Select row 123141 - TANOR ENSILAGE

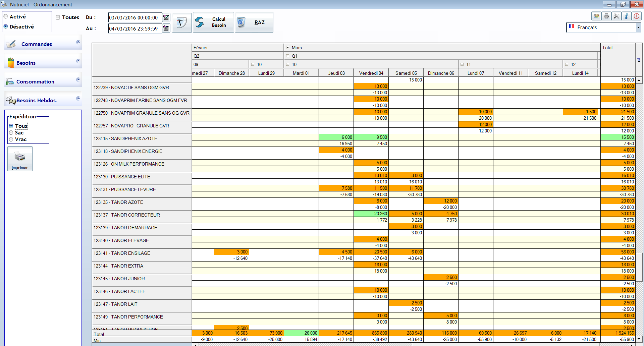142,255
